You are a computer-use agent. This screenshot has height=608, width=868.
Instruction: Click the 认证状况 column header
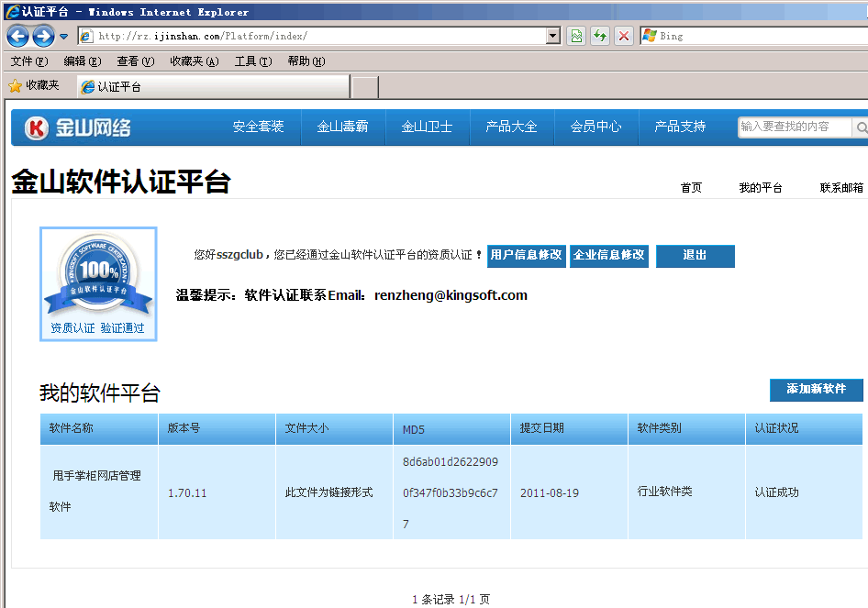(x=804, y=429)
